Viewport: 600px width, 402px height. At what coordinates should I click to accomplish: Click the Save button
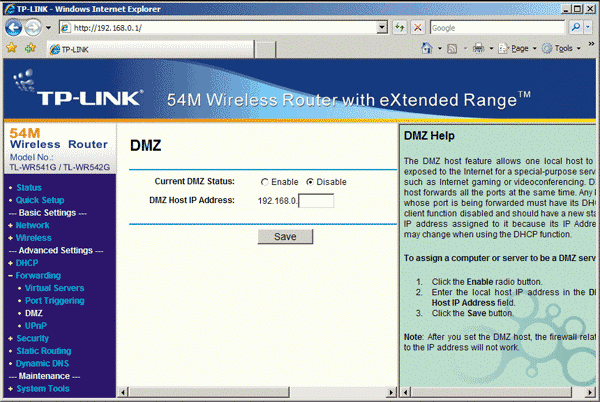[285, 237]
